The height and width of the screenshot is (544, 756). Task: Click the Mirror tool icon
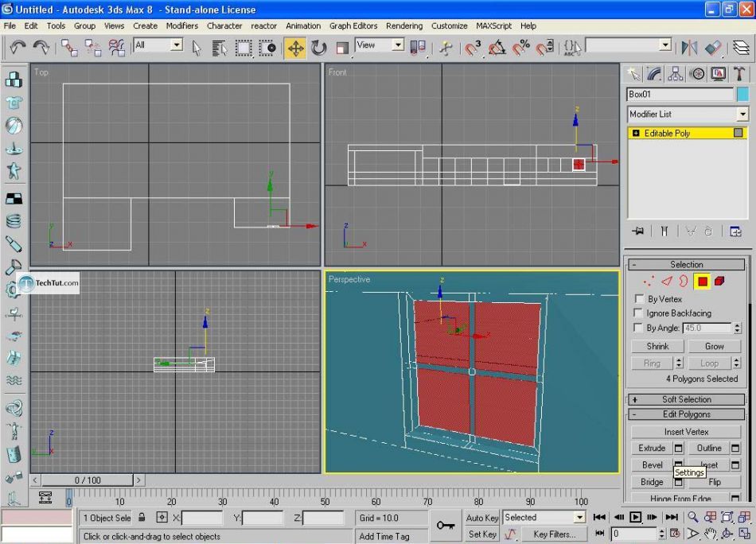click(x=689, y=48)
